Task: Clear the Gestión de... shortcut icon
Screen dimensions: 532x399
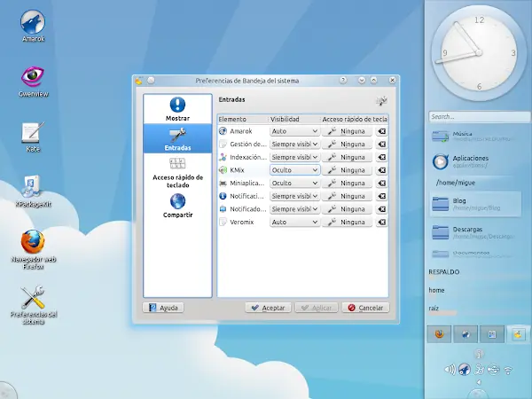Action: 381,145
